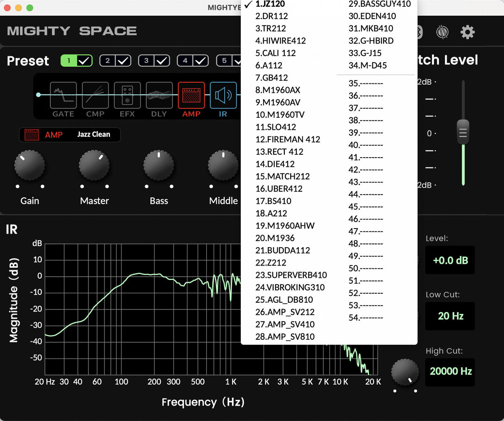Click the Patch Level slider handle
The width and height of the screenshot is (504, 421).
pyautogui.click(x=463, y=132)
